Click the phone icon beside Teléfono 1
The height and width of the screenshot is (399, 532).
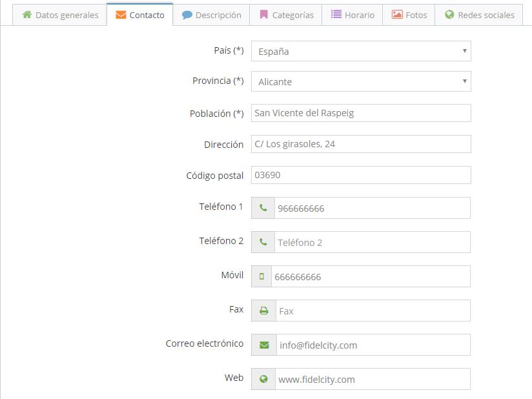coord(263,208)
